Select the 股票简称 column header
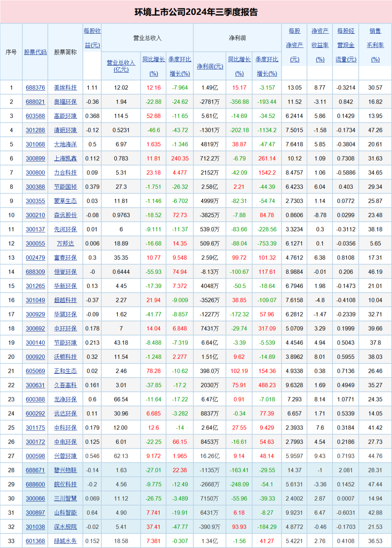Screen dimensions: 392x548 [65, 52]
